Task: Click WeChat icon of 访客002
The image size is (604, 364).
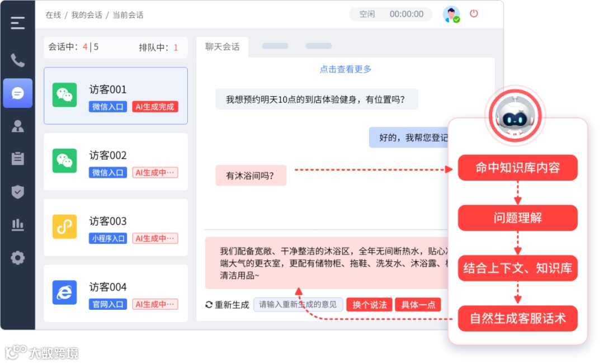Action: pyautogui.click(x=64, y=160)
